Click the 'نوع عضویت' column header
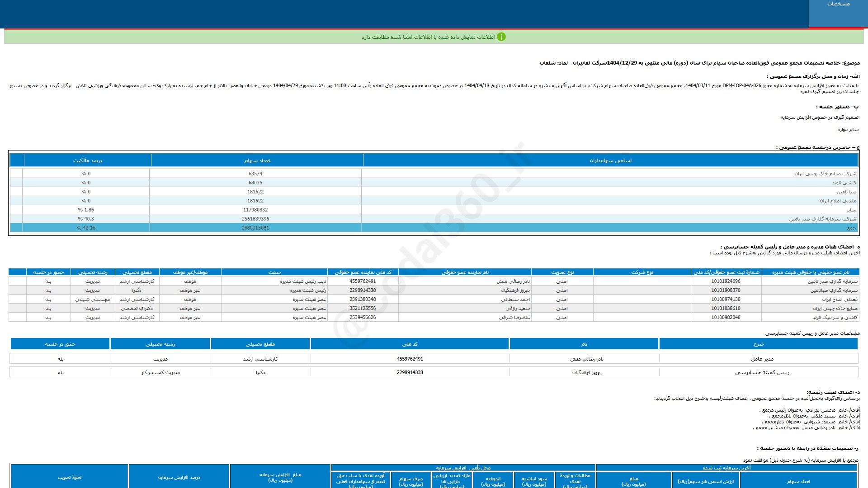Image resolution: width=868 pixels, height=488 pixels. point(562,272)
